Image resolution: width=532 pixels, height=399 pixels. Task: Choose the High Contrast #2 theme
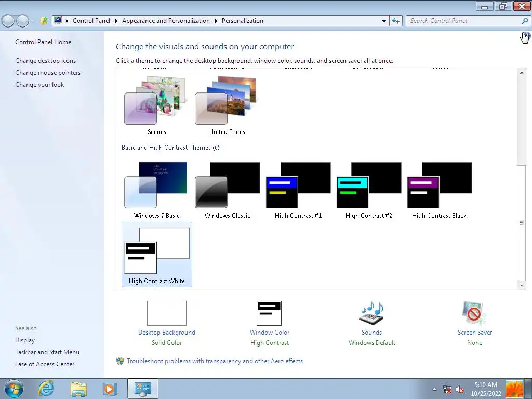click(368, 190)
